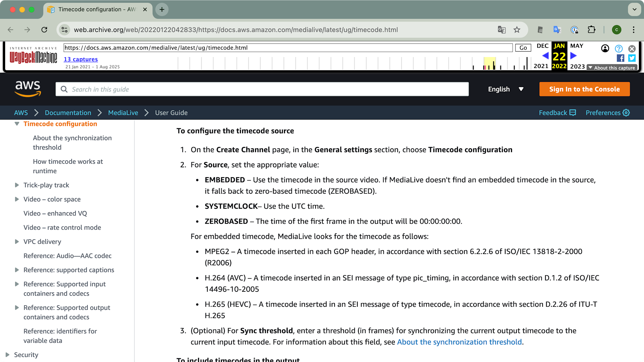The height and width of the screenshot is (362, 644).
Task: Open the Extensions puzzle icon
Action: [x=592, y=30]
